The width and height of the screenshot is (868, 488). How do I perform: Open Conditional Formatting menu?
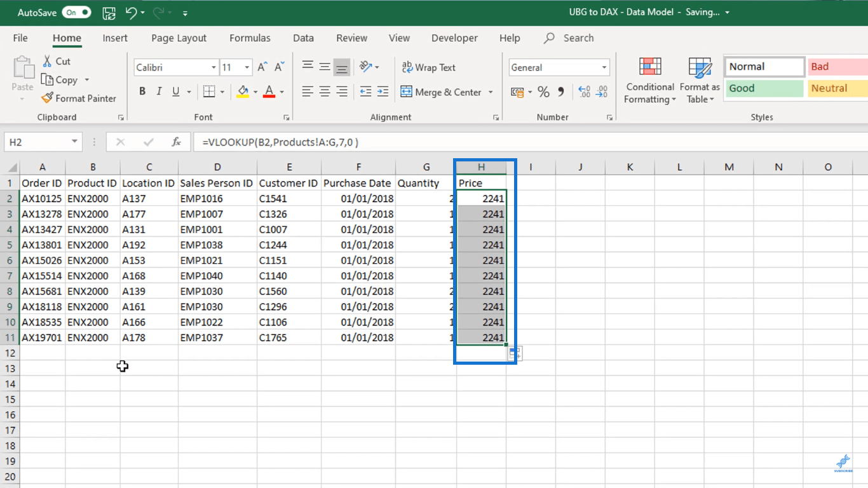point(650,81)
